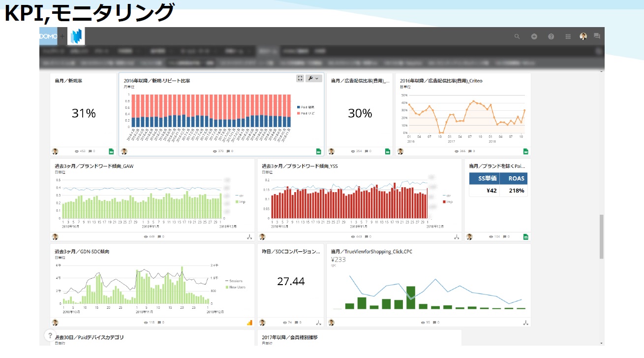Click owner avatar on 当月／新規率 card

(x=55, y=151)
